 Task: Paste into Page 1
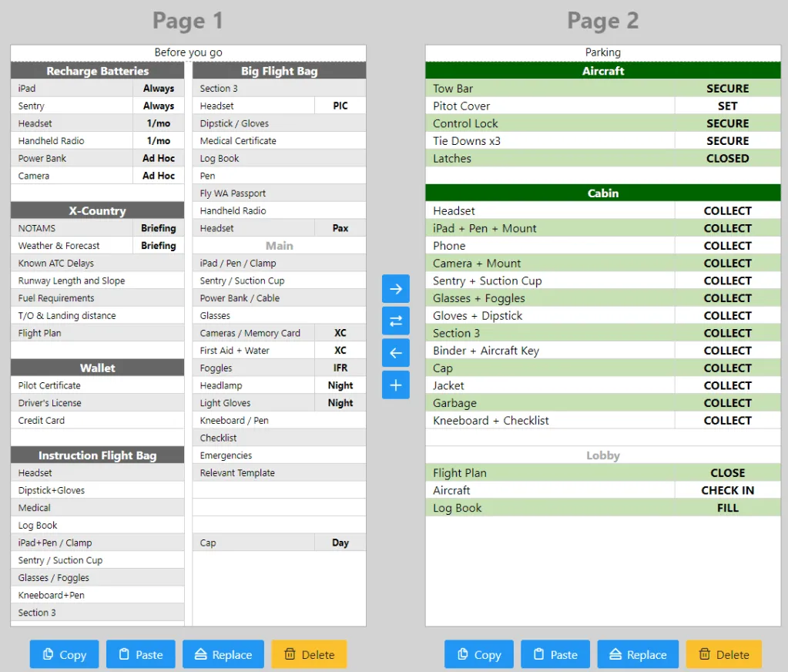[x=140, y=654]
